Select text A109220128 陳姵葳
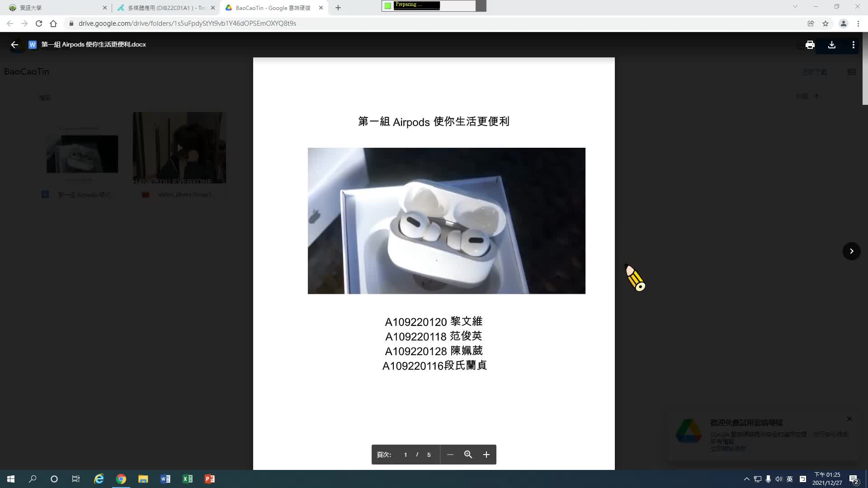Image resolution: width=868 pixels, height=488 pixels. click(434, 351)
